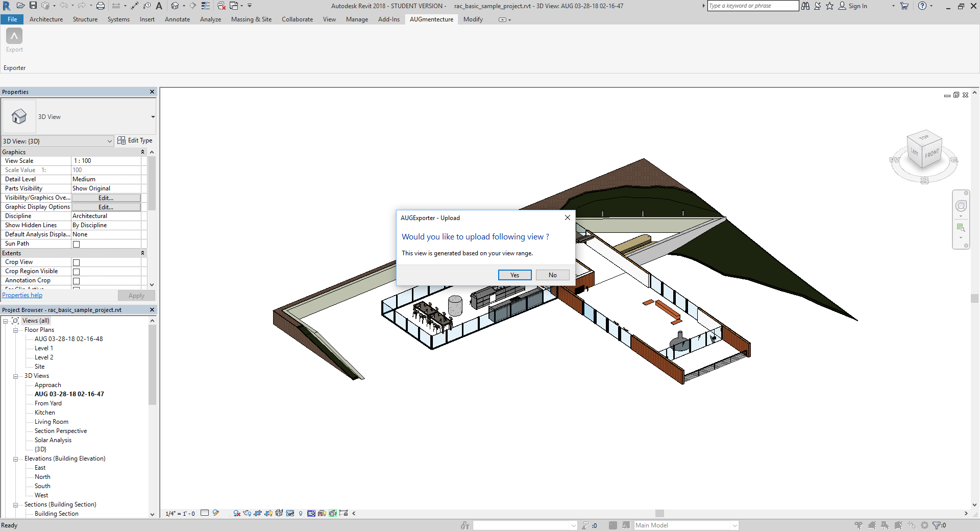980x531 pixels.
Task: Collapse the Graphics section in Properties
Action: pos(143,152)
